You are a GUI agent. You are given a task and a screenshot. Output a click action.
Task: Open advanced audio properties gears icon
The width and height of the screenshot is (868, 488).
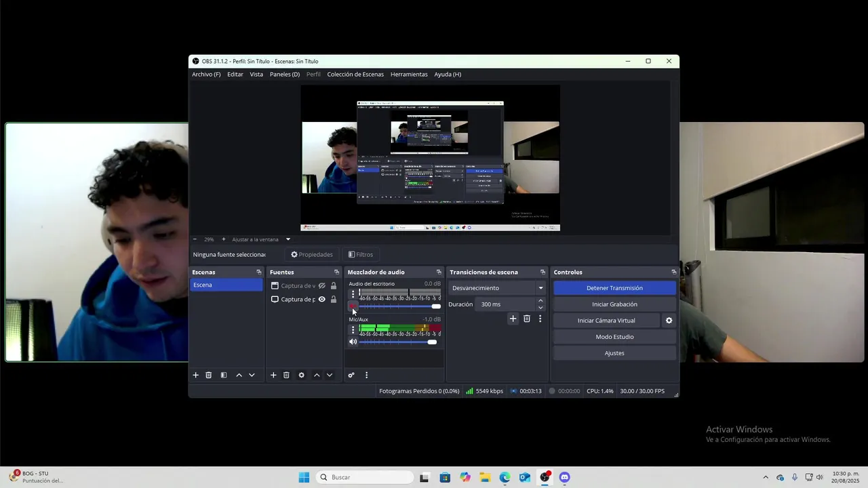point(351,375)
